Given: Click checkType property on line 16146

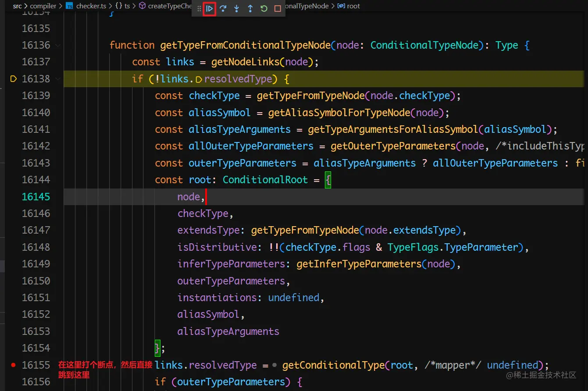Looking at the screenshot, I should [203, 213].
